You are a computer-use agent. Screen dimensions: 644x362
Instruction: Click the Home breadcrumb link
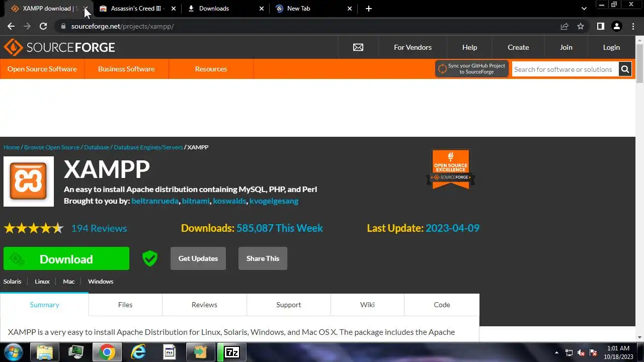point(12,147)
